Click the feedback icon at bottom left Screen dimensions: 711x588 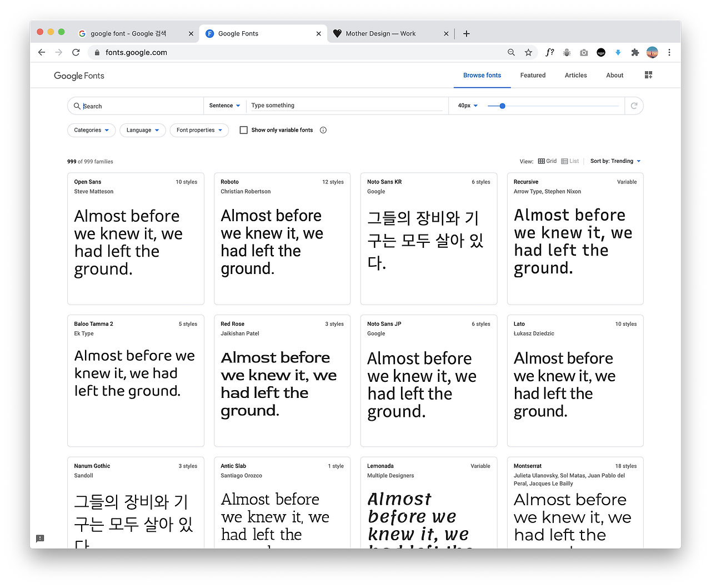coord(40,539)
